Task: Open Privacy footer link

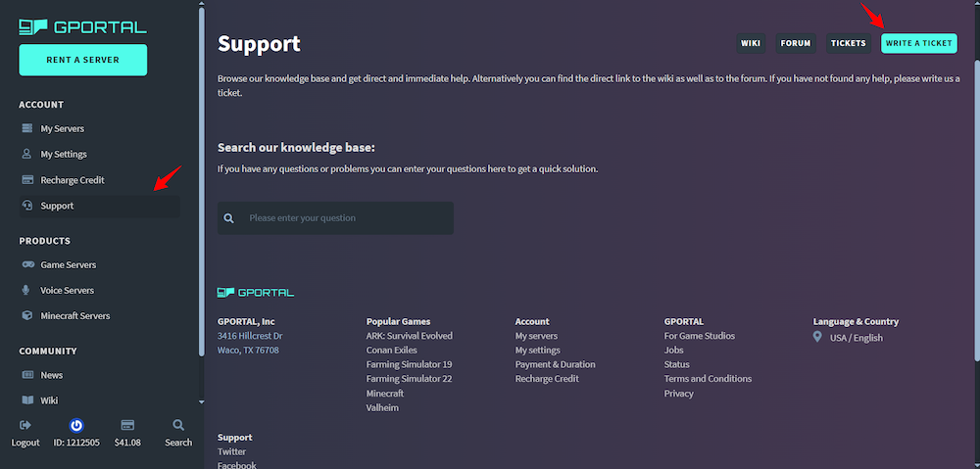Action: tap(679, 394)
